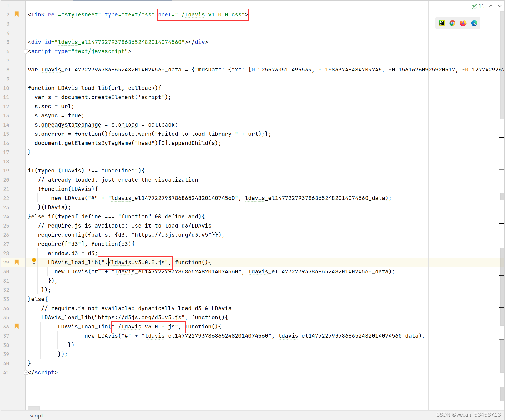The image size is (505, 420).
Task: Click '}else{' on line 33
Action: click(38, 299)
